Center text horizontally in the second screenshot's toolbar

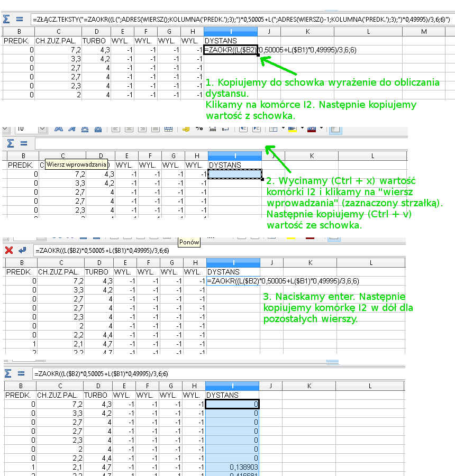[x=129, y=129]
